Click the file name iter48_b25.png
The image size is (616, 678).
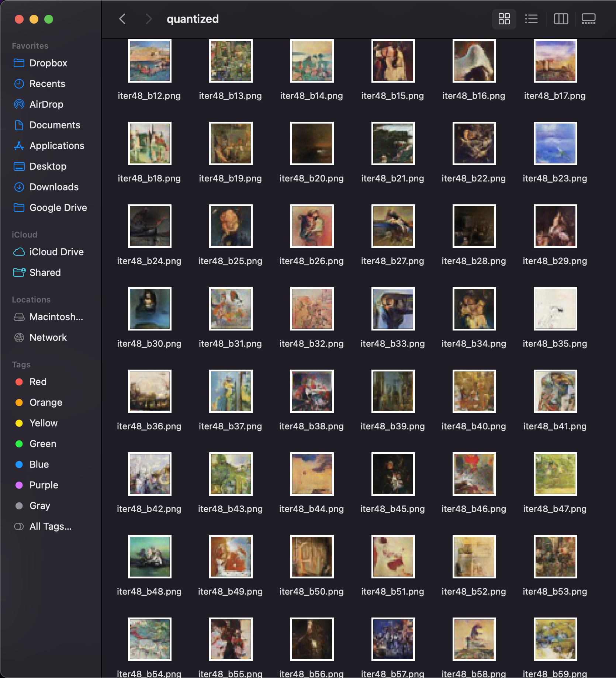[x=230, y=261]
